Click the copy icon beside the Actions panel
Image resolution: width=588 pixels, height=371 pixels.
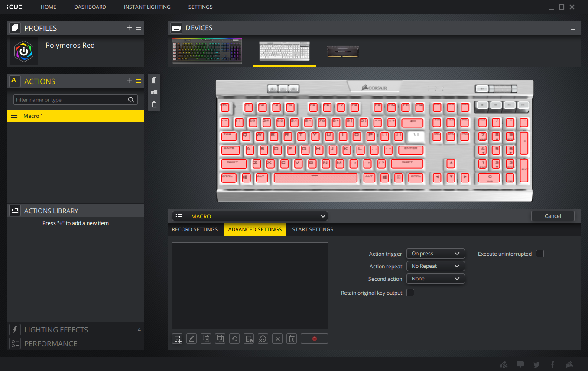[154, 80]
